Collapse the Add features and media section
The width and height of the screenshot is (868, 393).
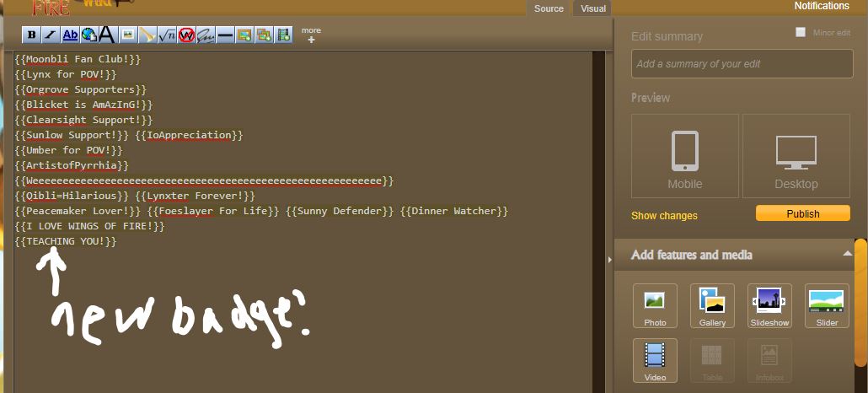tap(847, 254)
